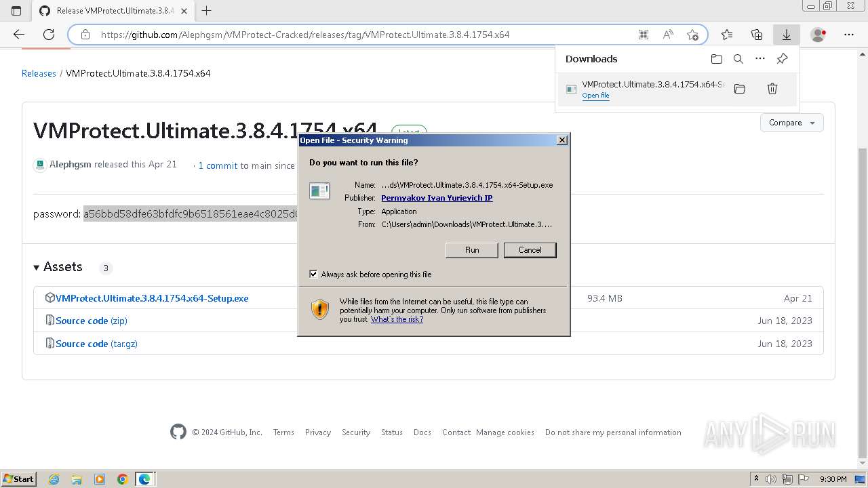The image size is (868, 488).
Task: Collapse the Assets section
Action: tap(58, 267)
